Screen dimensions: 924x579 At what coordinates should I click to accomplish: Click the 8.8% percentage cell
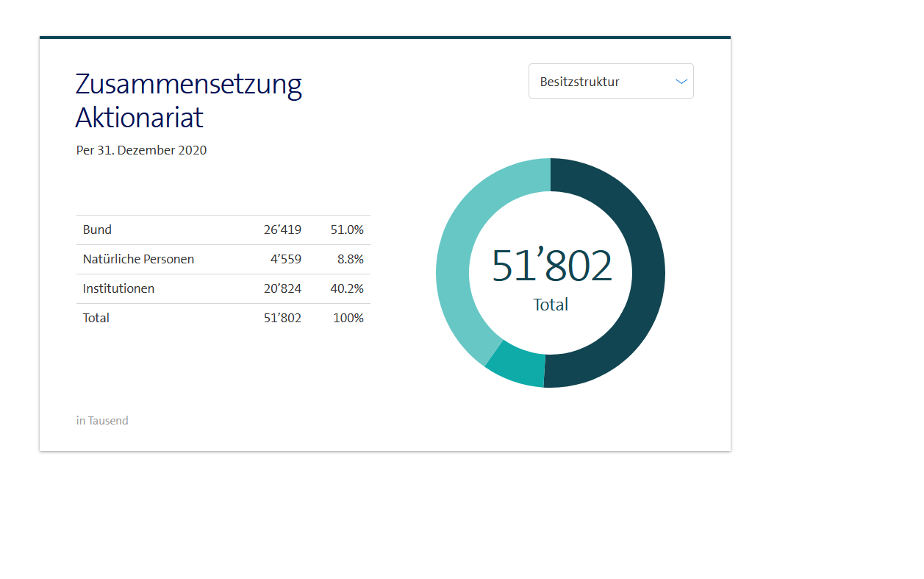pos(350,259)
